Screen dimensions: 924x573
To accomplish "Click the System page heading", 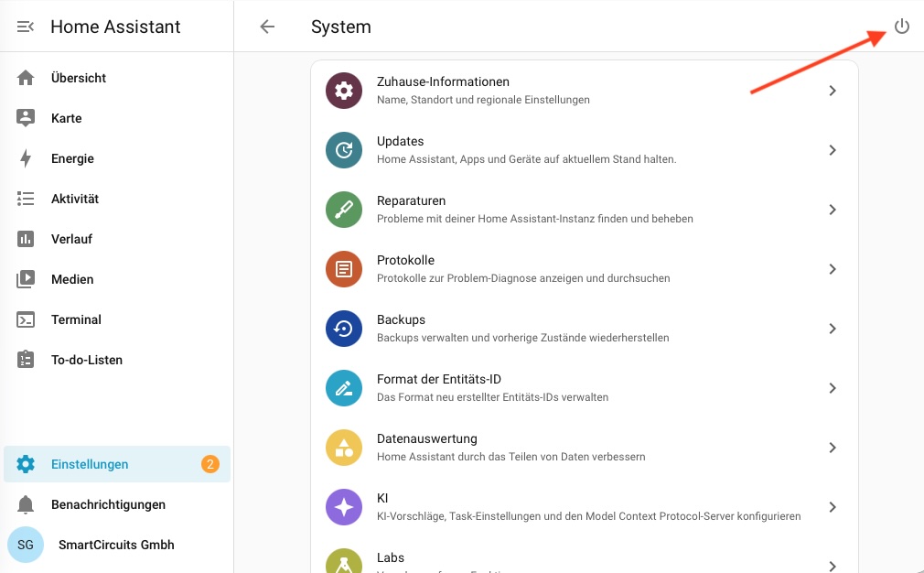I will 341,27.
